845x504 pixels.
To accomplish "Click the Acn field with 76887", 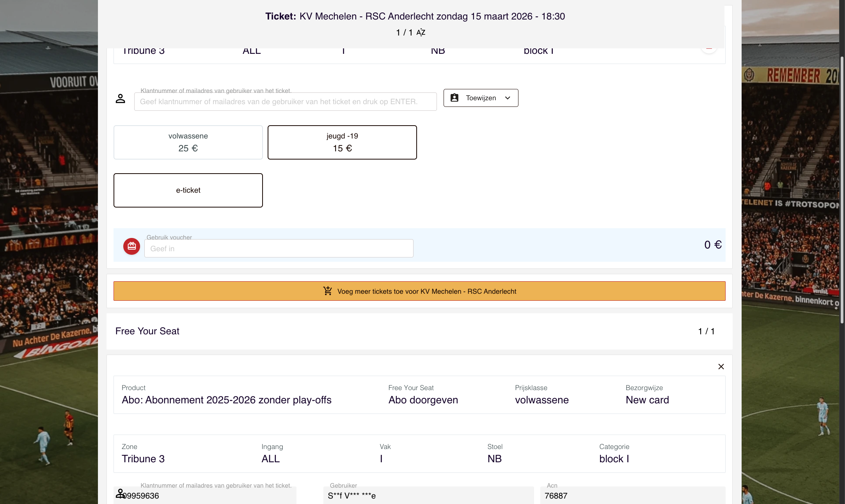I will point(633,495).
